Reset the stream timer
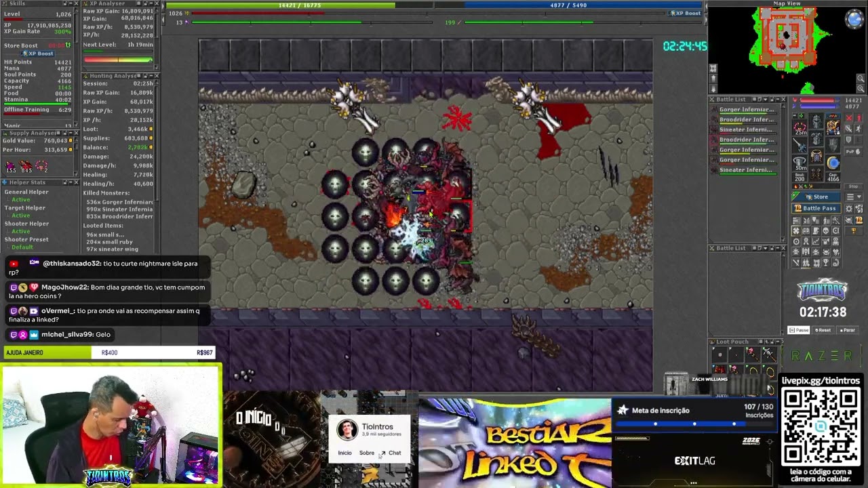Viewport: 868px width, 488px height. [823, 330]
